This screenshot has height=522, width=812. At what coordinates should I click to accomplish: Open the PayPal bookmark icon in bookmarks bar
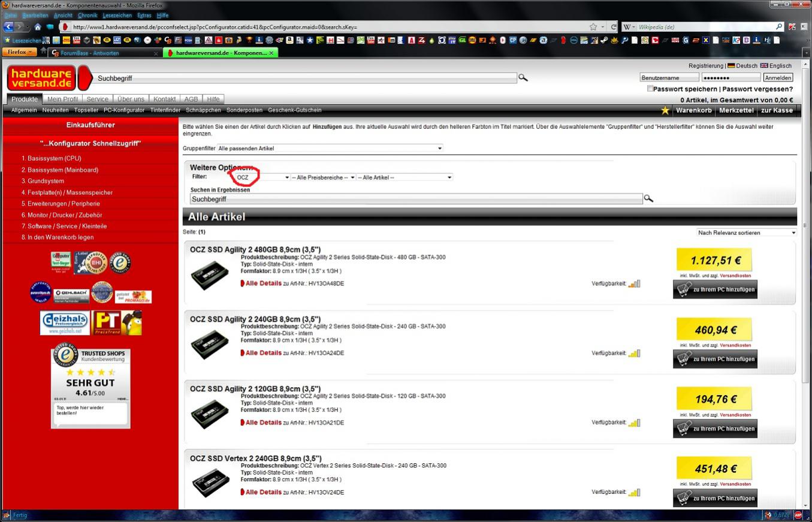624,40
